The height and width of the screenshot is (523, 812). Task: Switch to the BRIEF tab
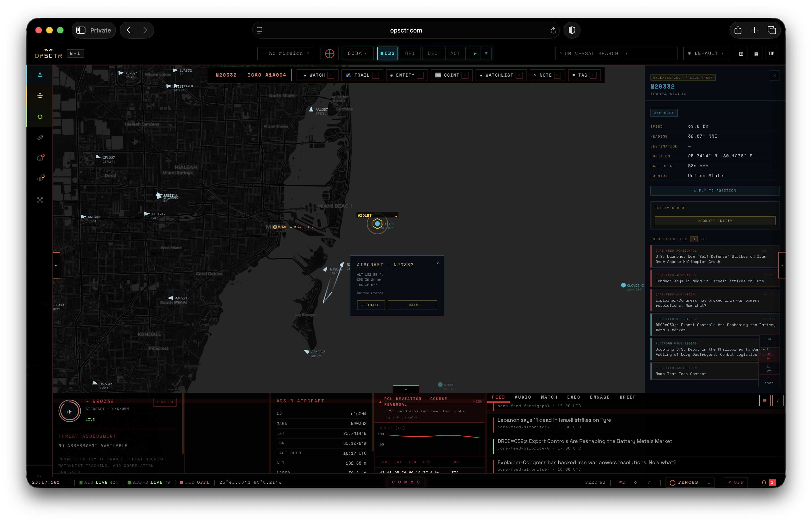628,397
